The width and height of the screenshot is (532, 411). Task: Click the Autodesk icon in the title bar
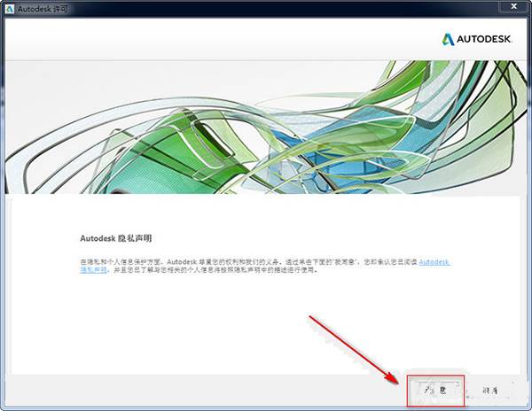[9, 9]
